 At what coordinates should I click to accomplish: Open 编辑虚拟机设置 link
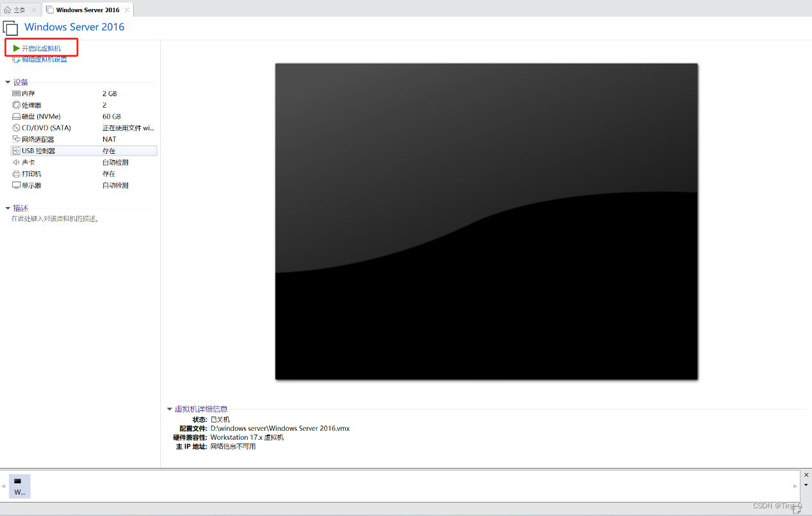pos(45,60)
